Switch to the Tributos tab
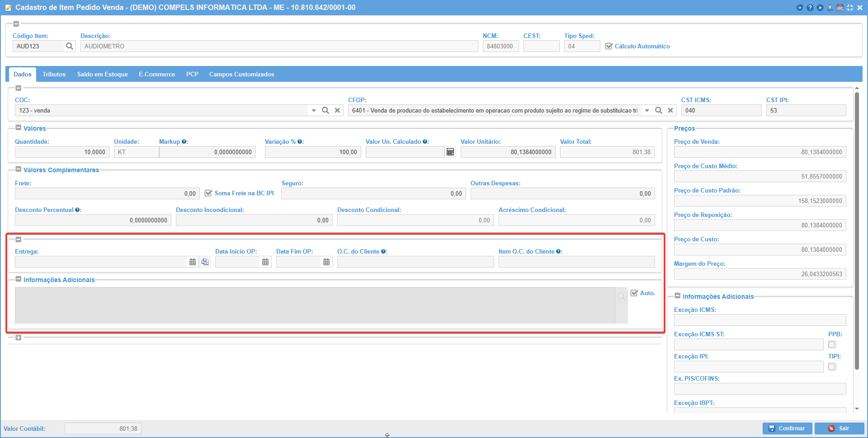The width and height of the screenshot is (868, 438). click(x=54, y=74)
